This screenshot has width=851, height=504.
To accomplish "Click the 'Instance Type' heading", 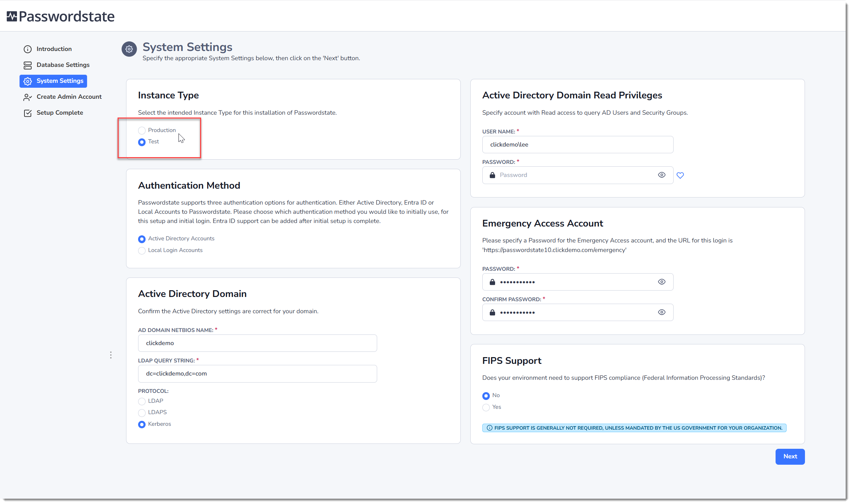I will (x=168, y=95).
